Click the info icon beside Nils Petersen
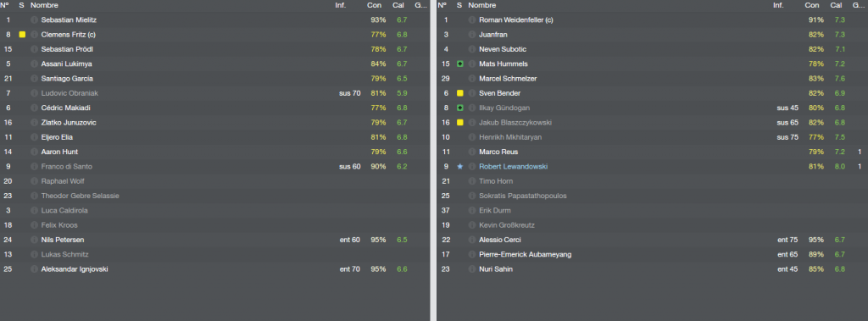 [34, 240]
